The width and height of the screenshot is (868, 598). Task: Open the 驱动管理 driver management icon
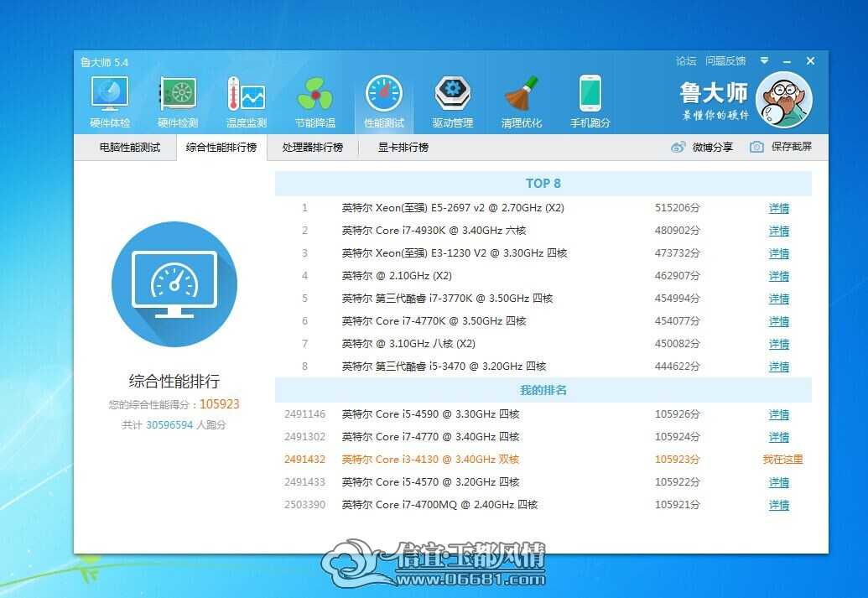click(x=452, y=93)
